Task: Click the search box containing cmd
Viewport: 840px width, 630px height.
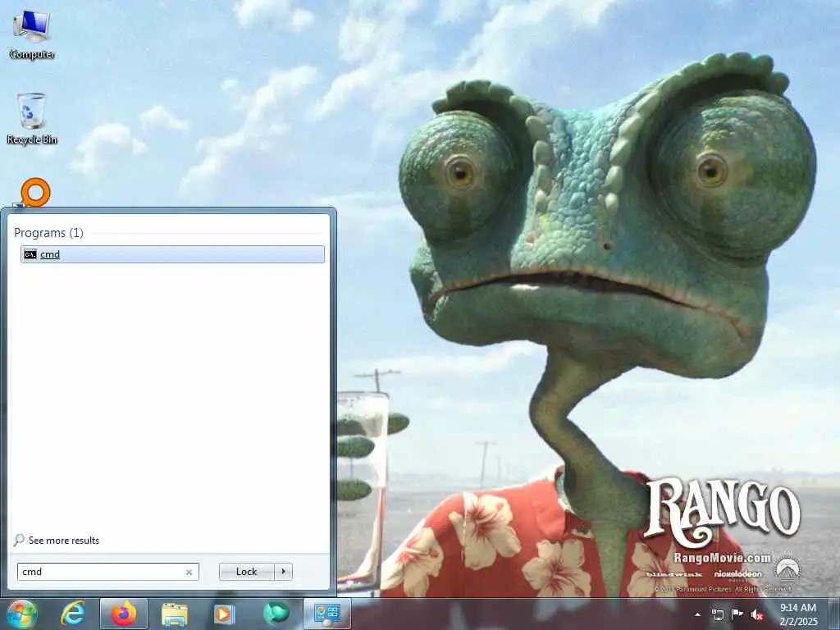Action: click(107, 572)
